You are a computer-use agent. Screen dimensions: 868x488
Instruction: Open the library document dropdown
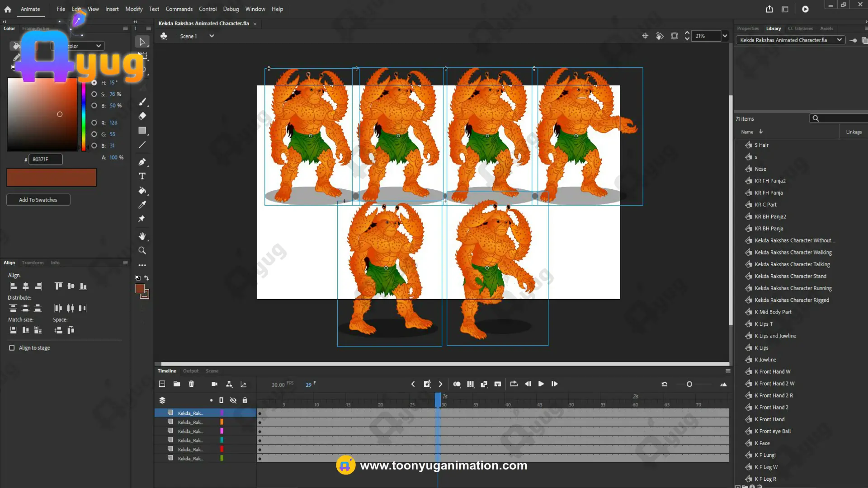[x=839, y=40]
